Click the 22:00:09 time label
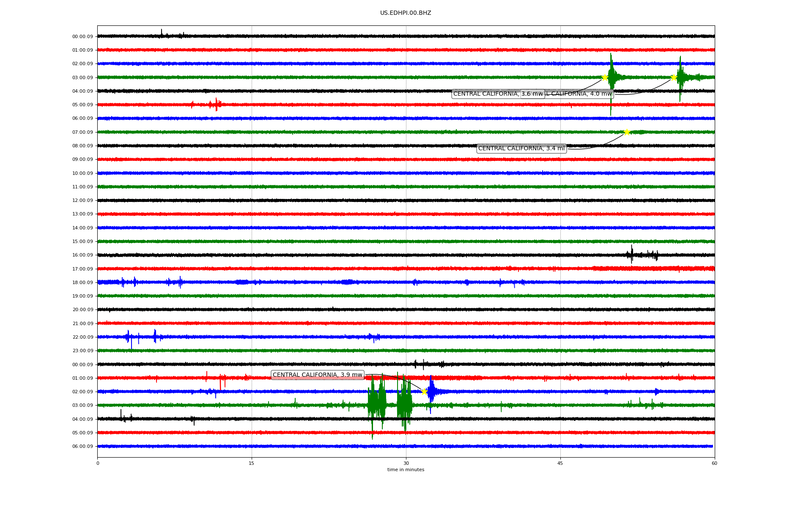The height and width of the screenshot is (508, 812). tap(82, 337)
